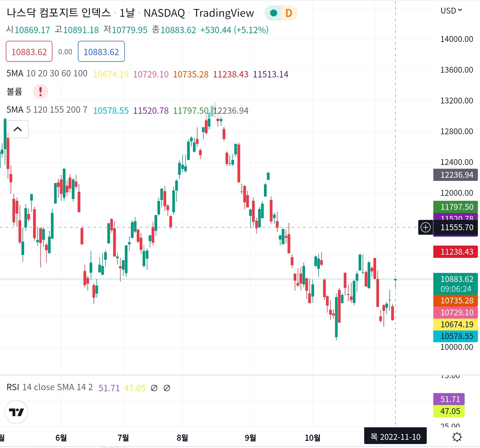The height and width of the screenshot is (448, 480).
Task: Click the 14000.00 price level on the axis
Action: click(457, 39)
